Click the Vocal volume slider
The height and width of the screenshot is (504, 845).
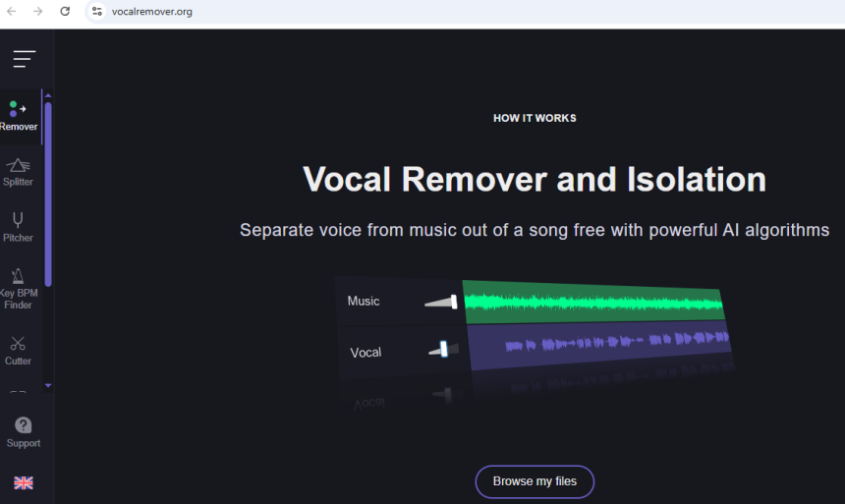click(x=443, y=349)
